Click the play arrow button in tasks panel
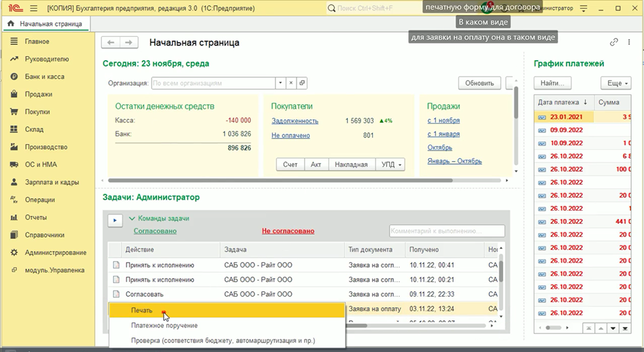 point(115,221)
